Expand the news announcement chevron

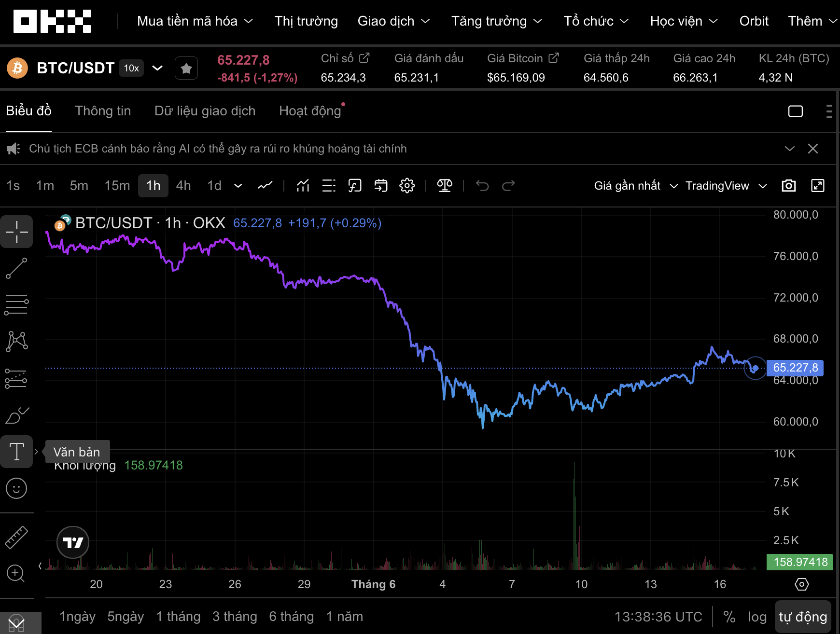coord(790,149)
